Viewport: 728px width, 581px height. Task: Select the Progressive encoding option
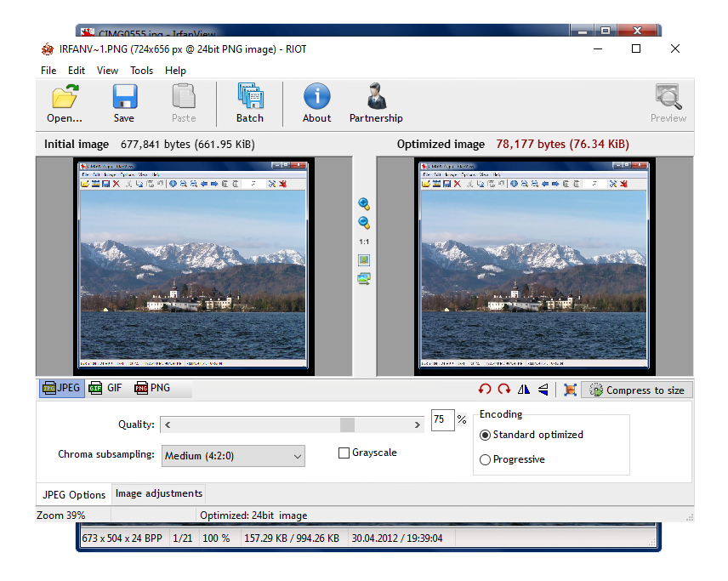tap(485, 460)
